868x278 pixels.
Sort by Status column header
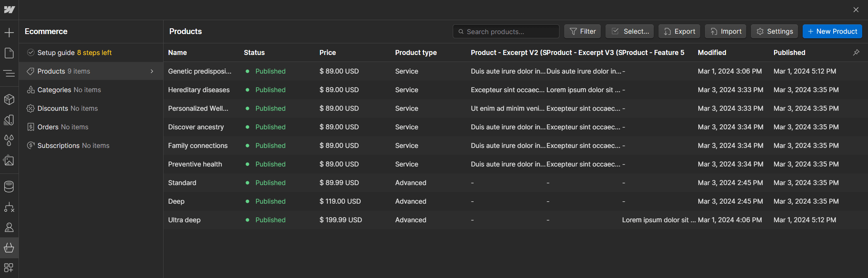[x=254, y=53]
